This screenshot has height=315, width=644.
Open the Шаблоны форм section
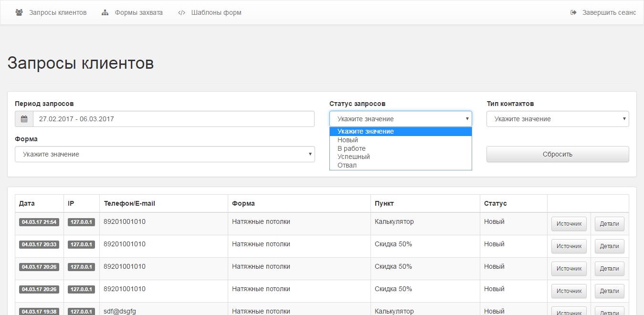216,12
